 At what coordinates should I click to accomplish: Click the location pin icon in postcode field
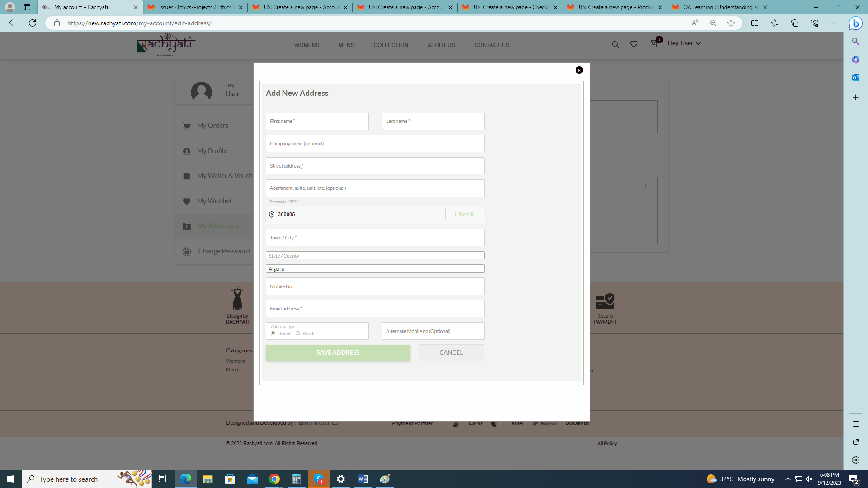point(272,215)
